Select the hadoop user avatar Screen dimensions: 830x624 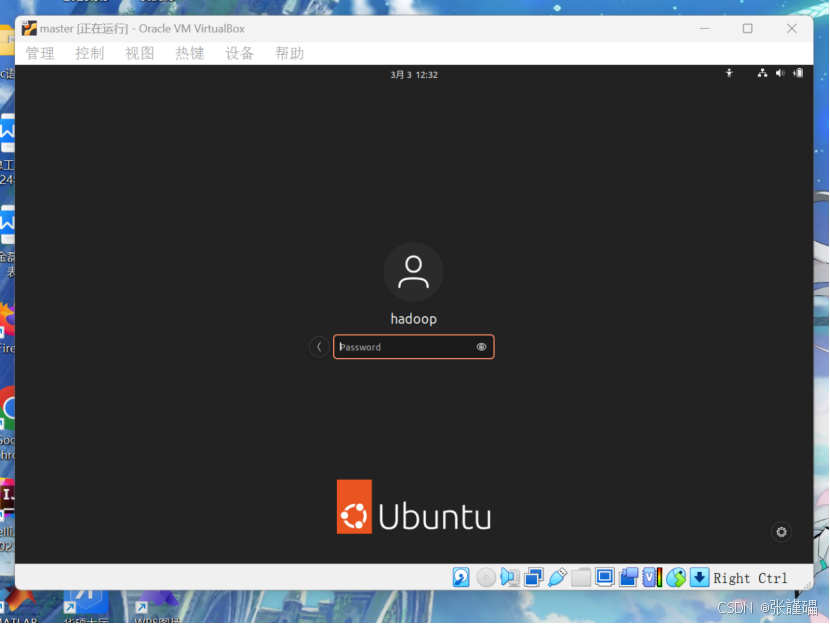pyautogui.click(x=413, y=272)
